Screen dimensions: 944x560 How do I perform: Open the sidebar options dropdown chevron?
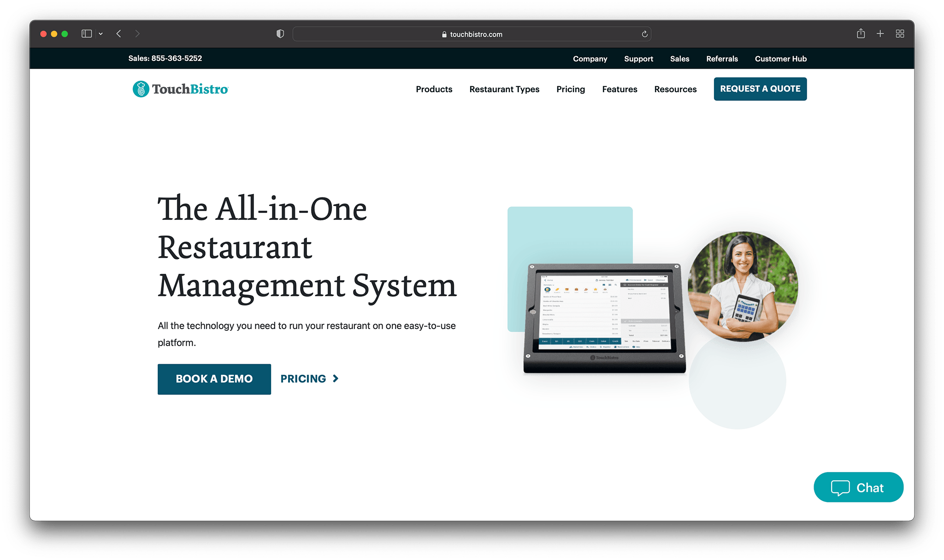100,34
